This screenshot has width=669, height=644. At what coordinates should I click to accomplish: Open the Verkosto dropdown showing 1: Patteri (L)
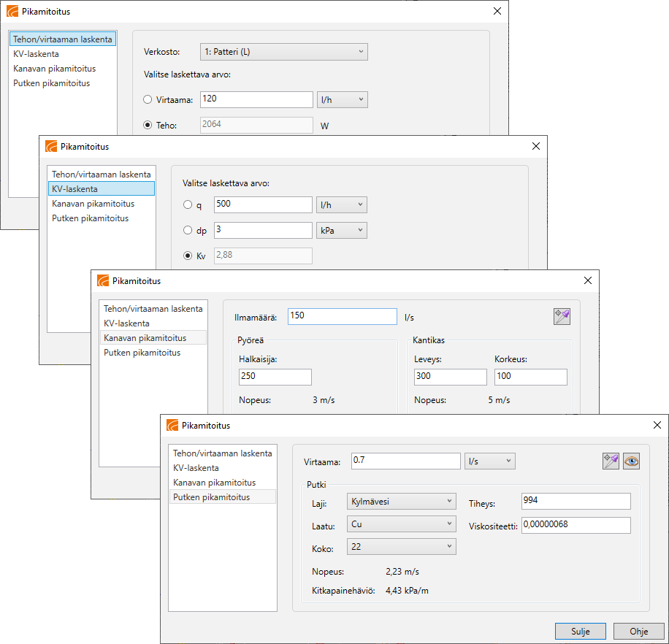(x=284, y=52)
